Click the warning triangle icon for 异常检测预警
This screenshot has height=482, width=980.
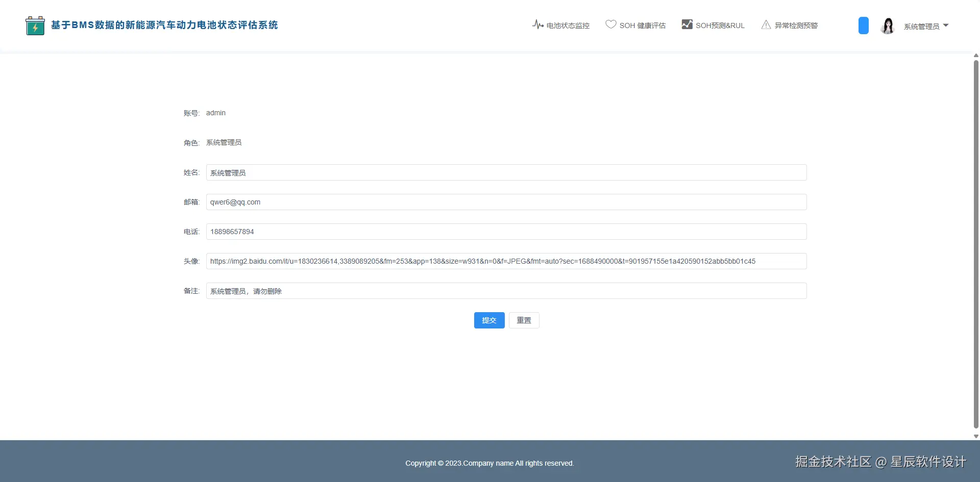[x=766, y=24]
